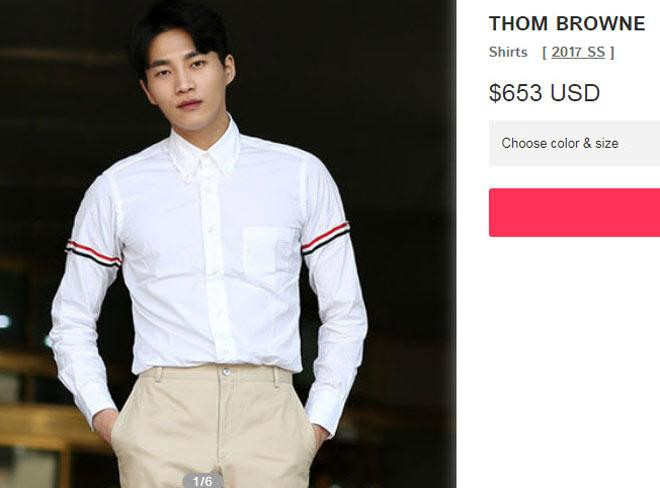Click the closing bracket after 2017 SS
Image resolution: width=660 pixels, height=488 pixels.
612,53
